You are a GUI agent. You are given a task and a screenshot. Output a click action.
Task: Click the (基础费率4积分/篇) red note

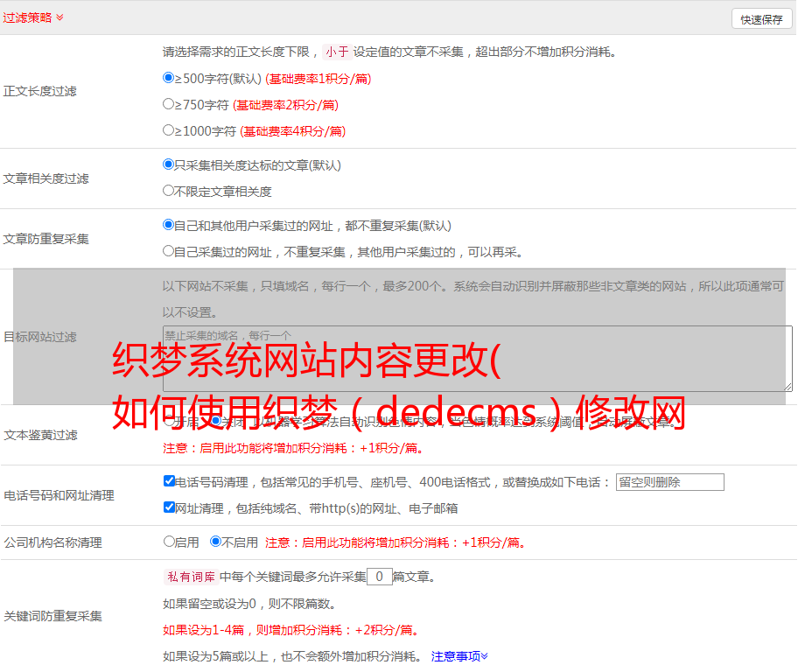point(292,131)
